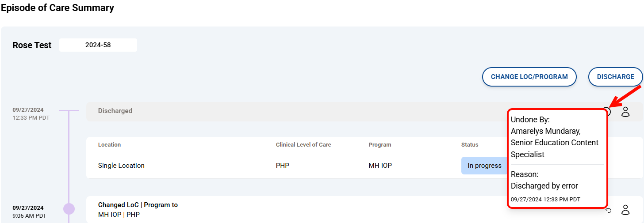Click the PHP level of care cell
This screenshot has height=223, width=644.
point(282,166)
